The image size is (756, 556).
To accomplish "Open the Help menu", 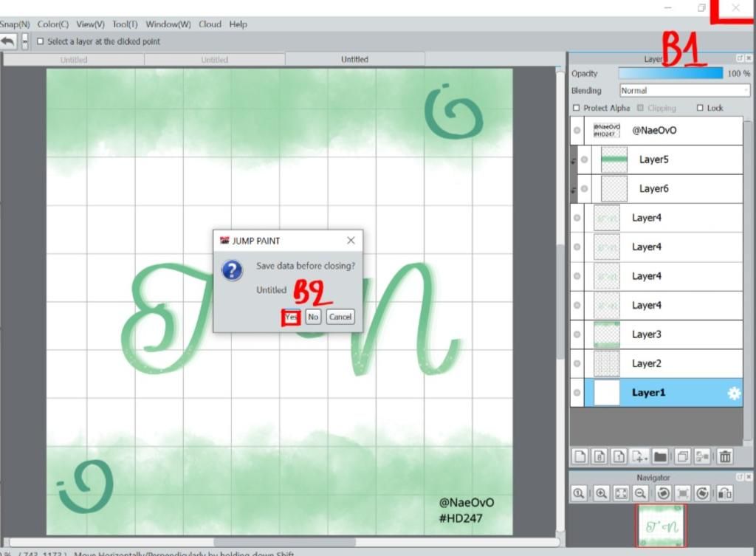I will (x=238, y=24).
